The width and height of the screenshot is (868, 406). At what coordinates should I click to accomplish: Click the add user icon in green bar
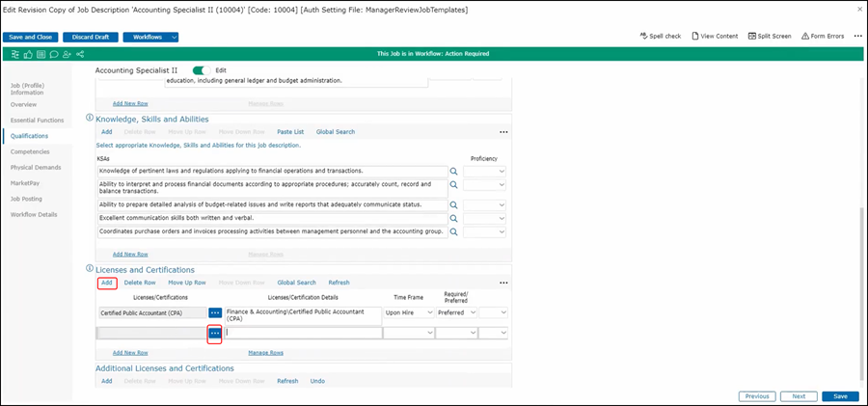(x=66, y=54)
